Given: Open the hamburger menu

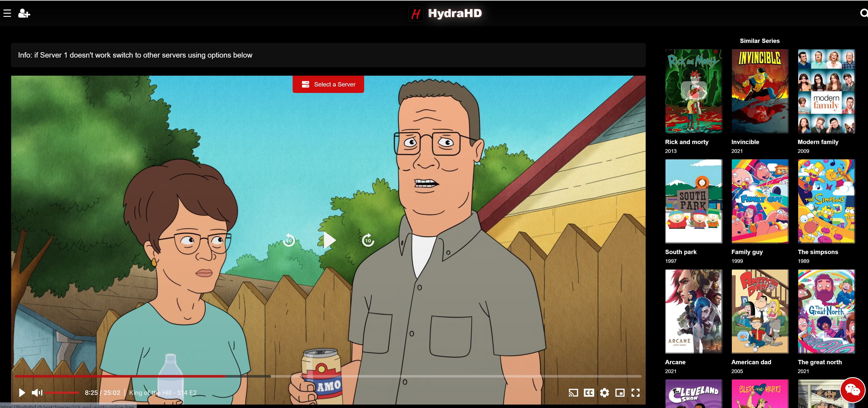Looking at the screenshot, I should (7, 14).
